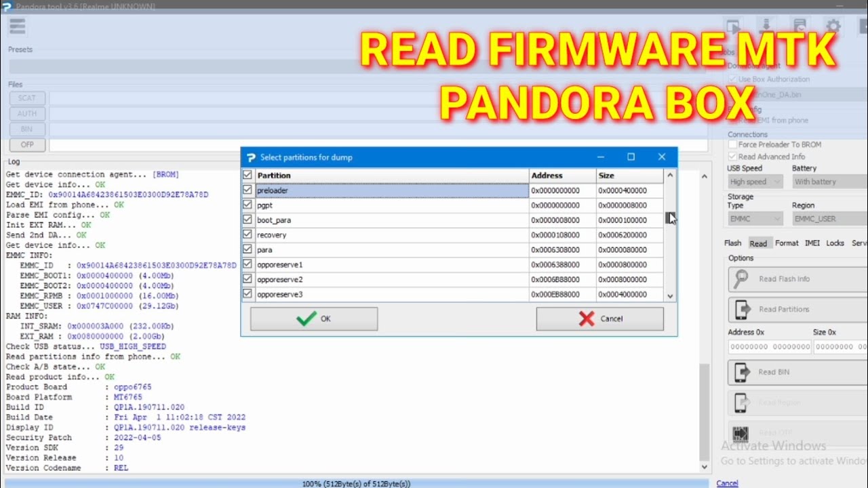Click the Read Flash Info button
868x488 pixels.
point(797,279)
